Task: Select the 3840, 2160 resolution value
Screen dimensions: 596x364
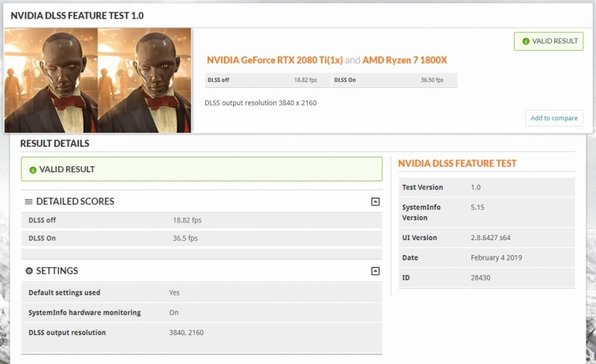Action: pyautogui.click(x=186, y=333)
